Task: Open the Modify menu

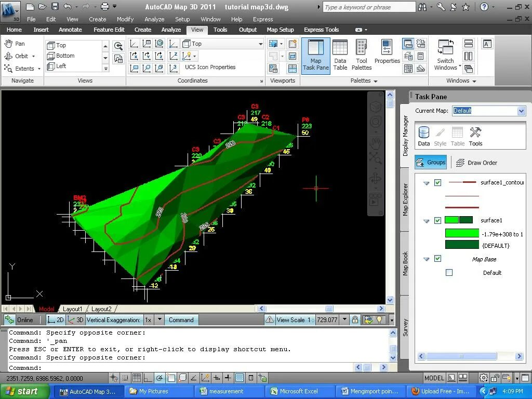Action: [125, 19]
